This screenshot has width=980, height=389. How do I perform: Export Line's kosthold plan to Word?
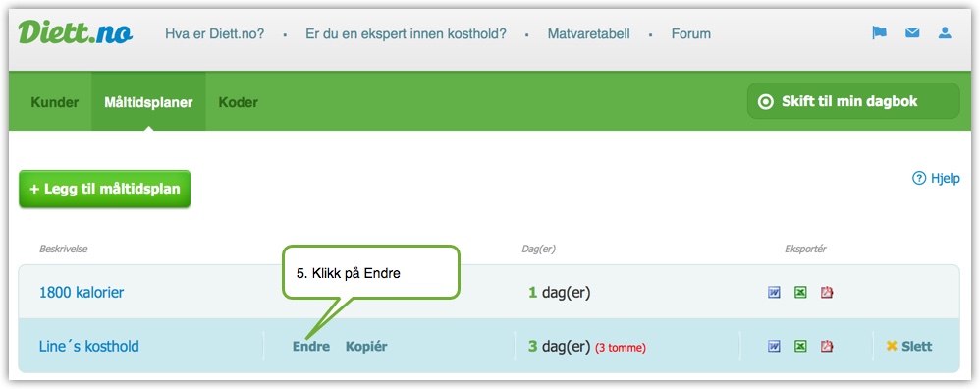(775, 346)
